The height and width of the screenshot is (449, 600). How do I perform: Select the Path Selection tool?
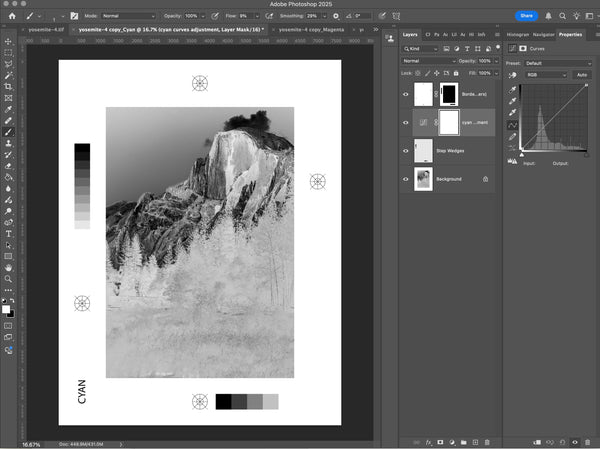click(x=8, y=245)
